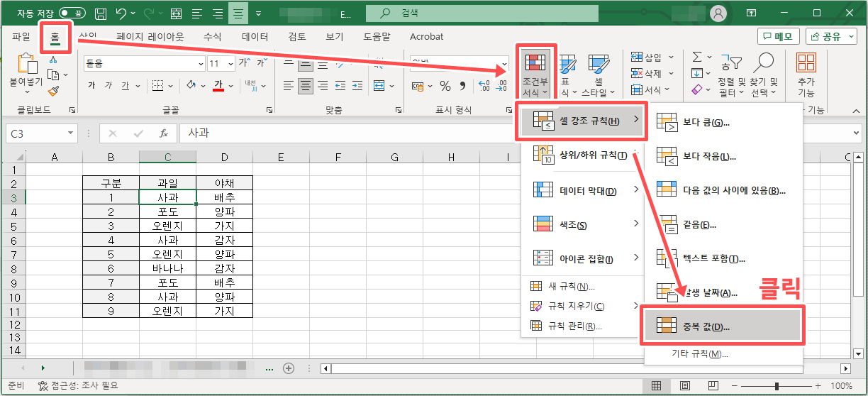This screenshot has height=396, width=868.
Task: Open the fill color dropdown arrow
Action: point(201,85)
